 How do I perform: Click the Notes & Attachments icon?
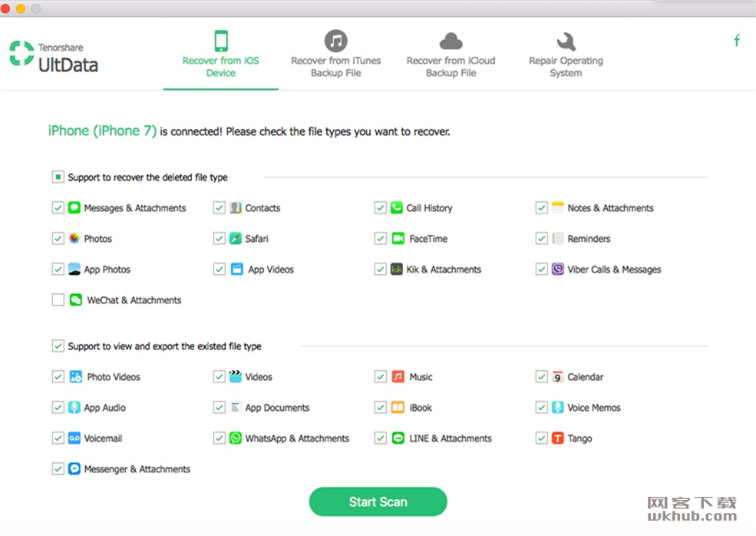(557, 208)
